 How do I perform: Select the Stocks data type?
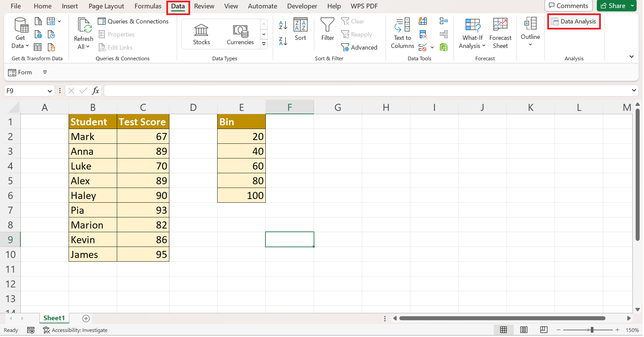coord(202,35)
